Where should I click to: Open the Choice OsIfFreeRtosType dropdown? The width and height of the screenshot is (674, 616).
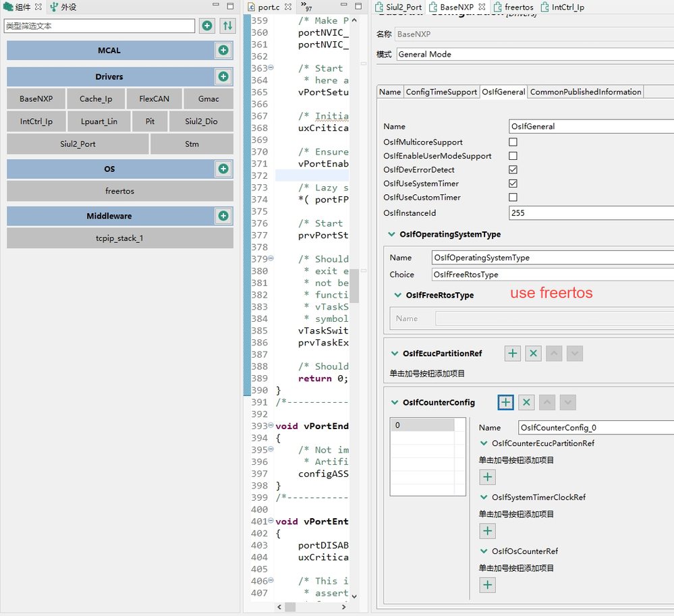[553, 274]
